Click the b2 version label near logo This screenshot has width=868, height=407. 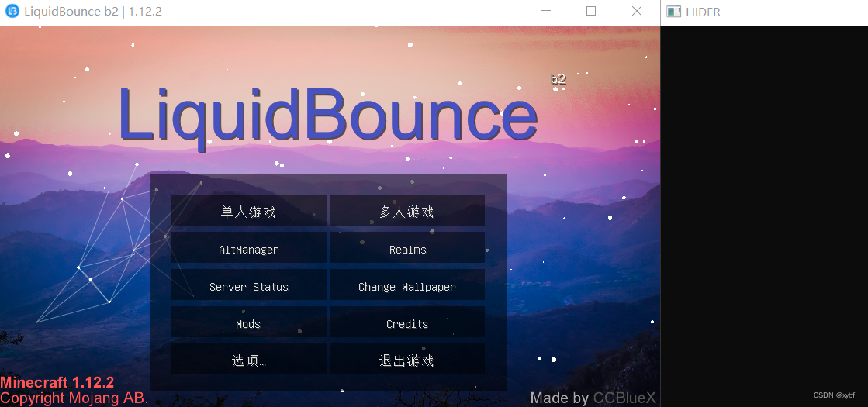(558, 79)
